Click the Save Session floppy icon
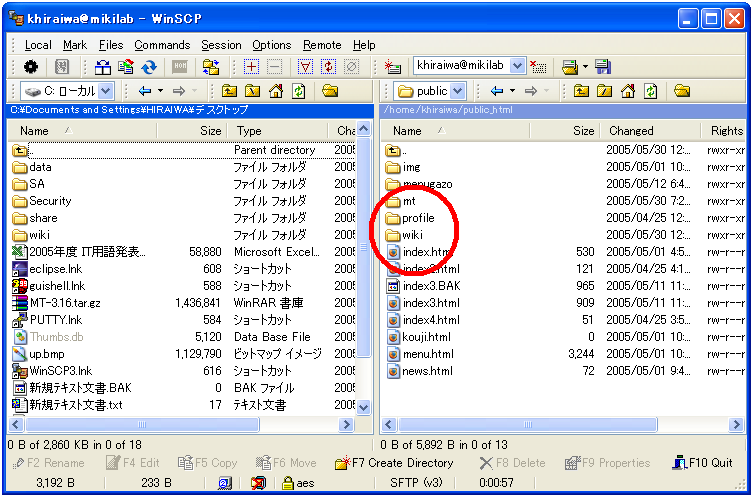The width and height of the screenshot is (751, 498). pyautogui.click(x=603, y=67)
